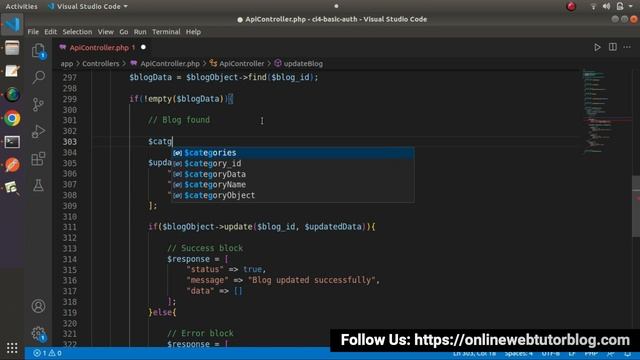Click the Activities button
640x360 pixels.
[x=21, y=6]
